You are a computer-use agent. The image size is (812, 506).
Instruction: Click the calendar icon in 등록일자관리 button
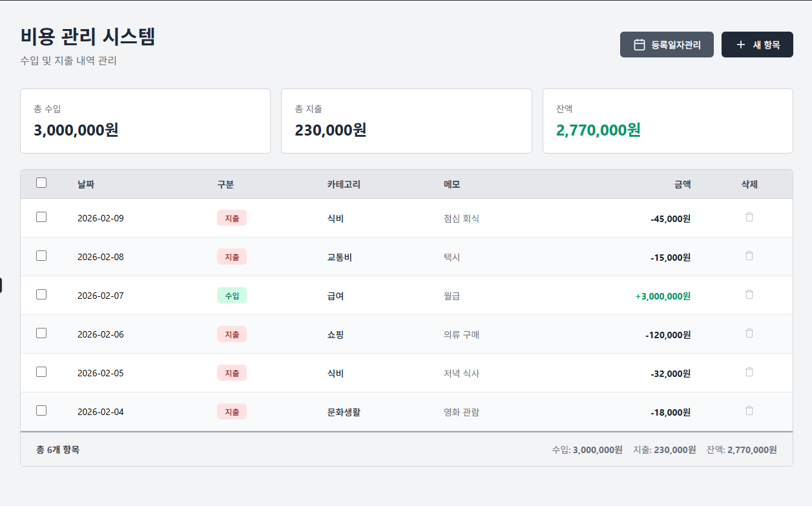[639, 45]
